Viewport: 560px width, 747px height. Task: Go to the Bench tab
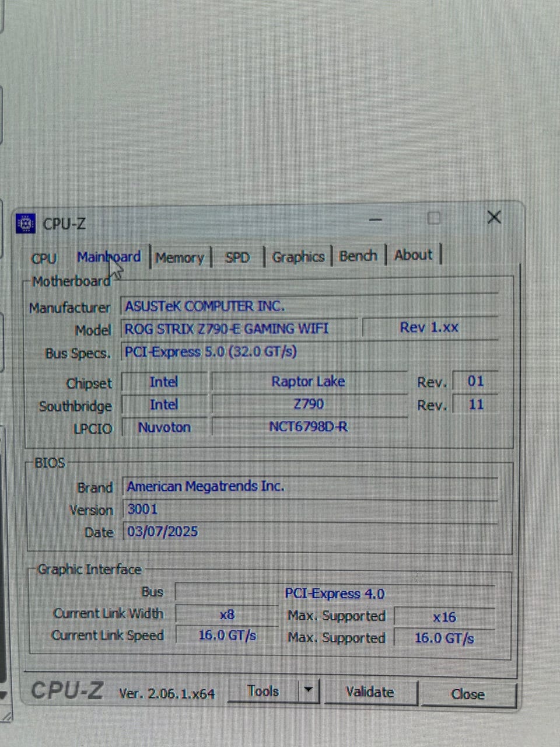click(x=358, y=256)
